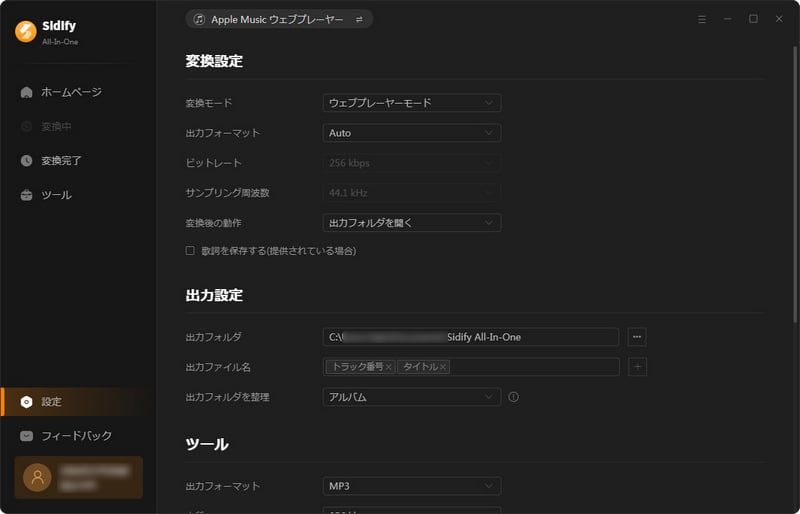Screen dimensions: 800x514
Task: Click the 出力設定 section heading
Action: point(214,295)
